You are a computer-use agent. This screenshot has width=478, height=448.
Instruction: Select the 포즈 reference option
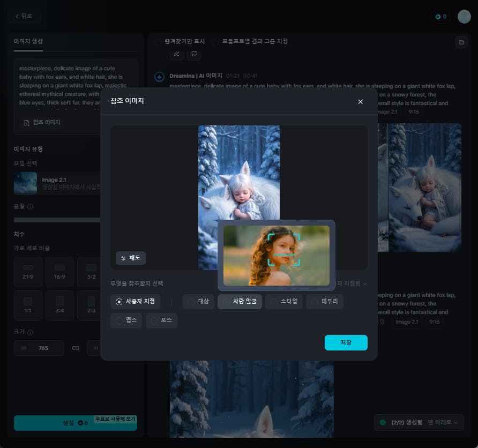(162, 320)
